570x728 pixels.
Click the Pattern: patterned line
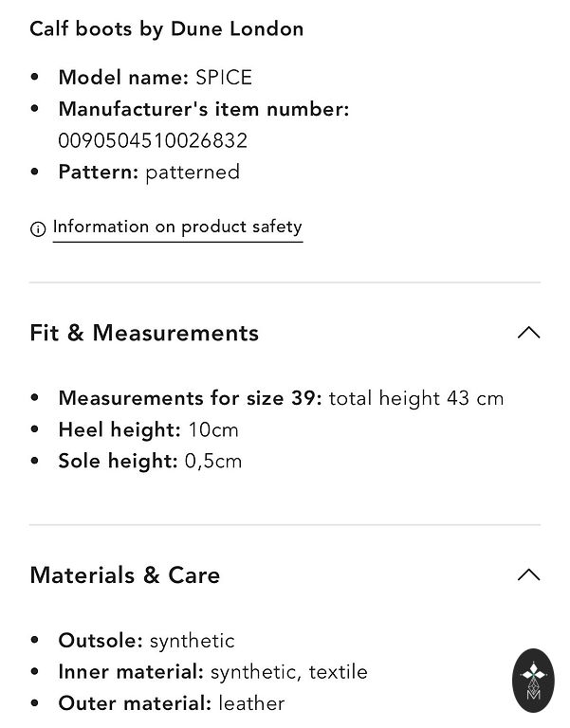point(149,172)
